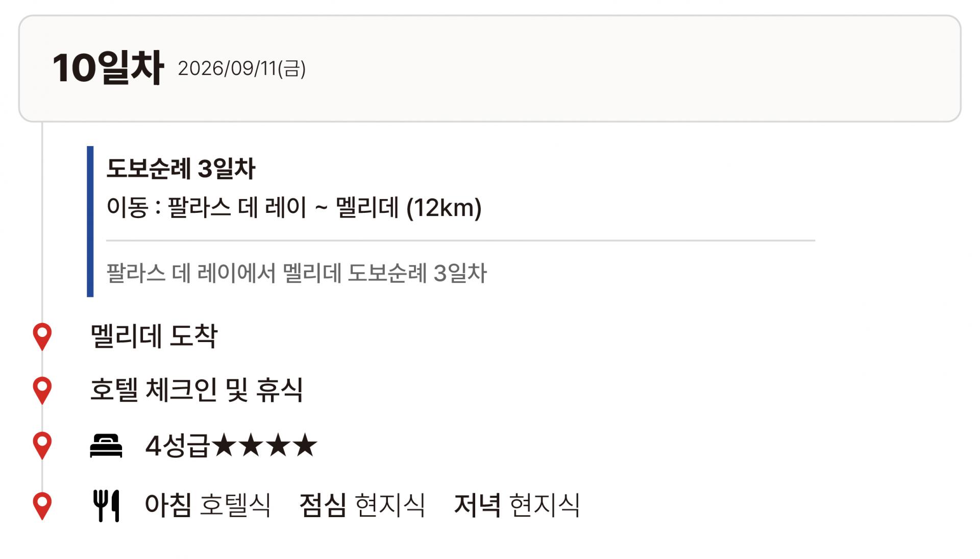Click the 점심 lunch label
Screen dimensions: 980x559
[323, 505]
